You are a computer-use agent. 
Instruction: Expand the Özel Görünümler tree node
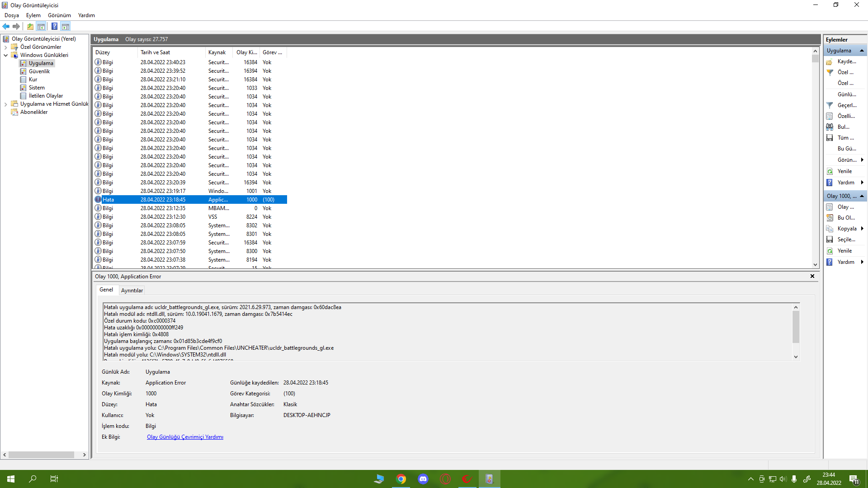click(6, 47)
